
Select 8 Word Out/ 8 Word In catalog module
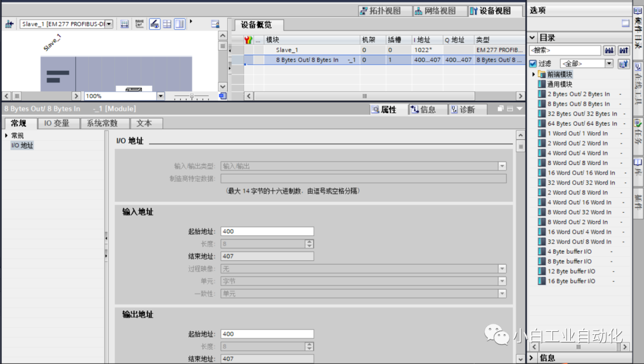(577, 163)
